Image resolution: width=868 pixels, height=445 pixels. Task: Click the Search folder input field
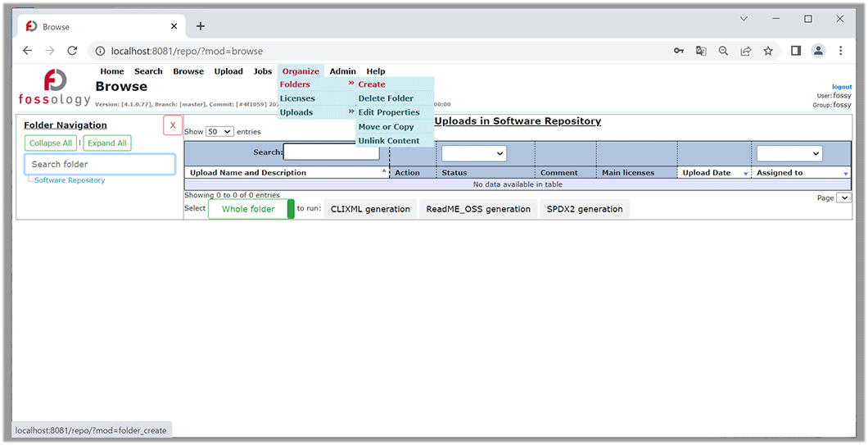[x=99, y=164]
